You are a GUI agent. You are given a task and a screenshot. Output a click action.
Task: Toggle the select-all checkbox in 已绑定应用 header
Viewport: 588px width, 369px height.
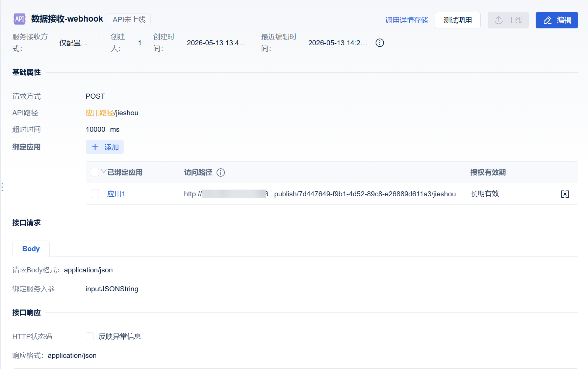[95, 172]
